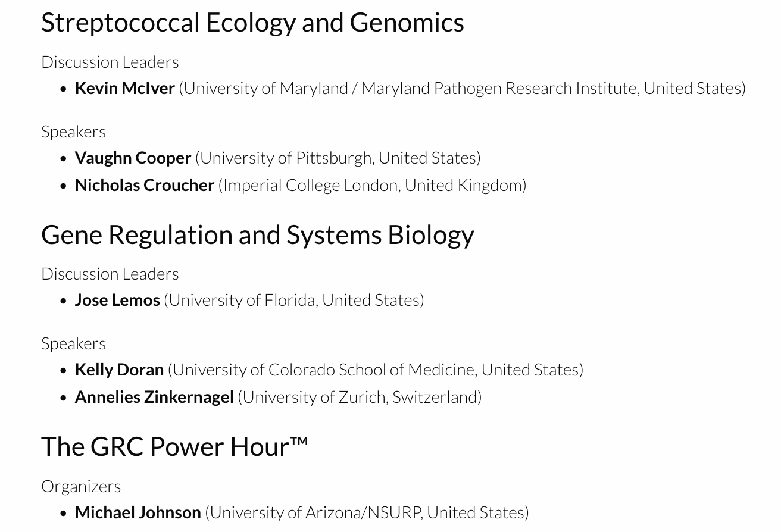781x532 pixels.
Task: Click organizer Michael Johnson's name
Action: click(x=138, y=512)
